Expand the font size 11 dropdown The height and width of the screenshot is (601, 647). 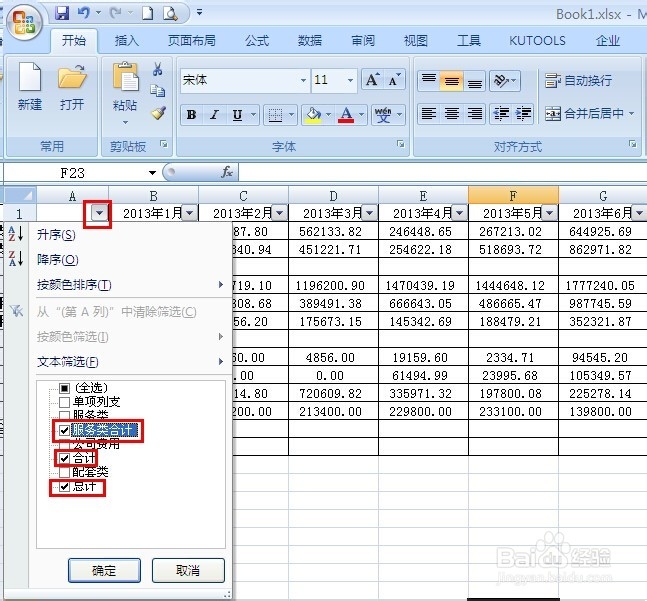pyautogui.click(x=350, y=80)
